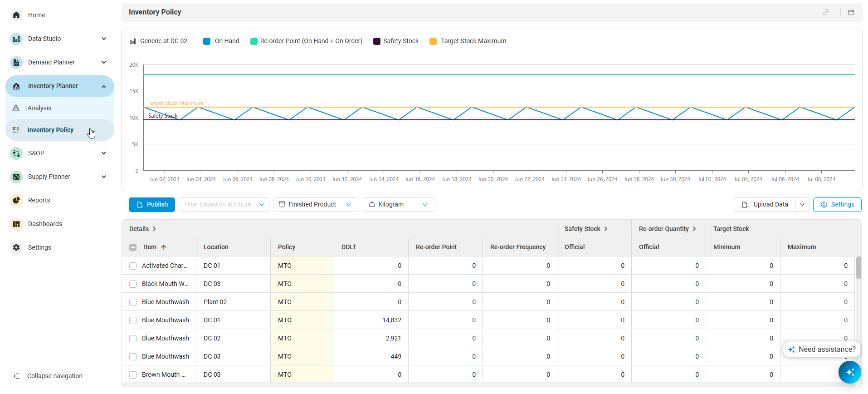
Task: Go to Home in the sidebar
Action: pos(36,15)
